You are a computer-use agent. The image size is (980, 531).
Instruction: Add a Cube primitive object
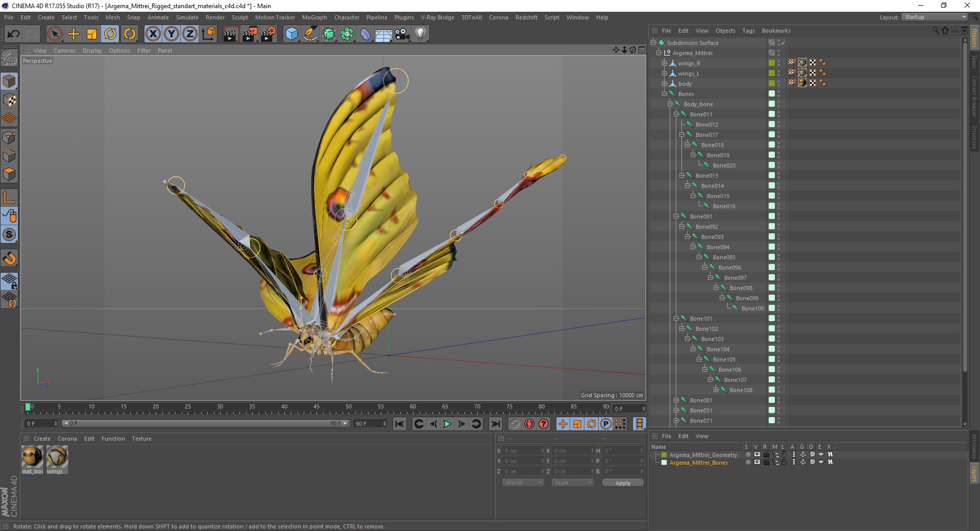click(291, 34)
